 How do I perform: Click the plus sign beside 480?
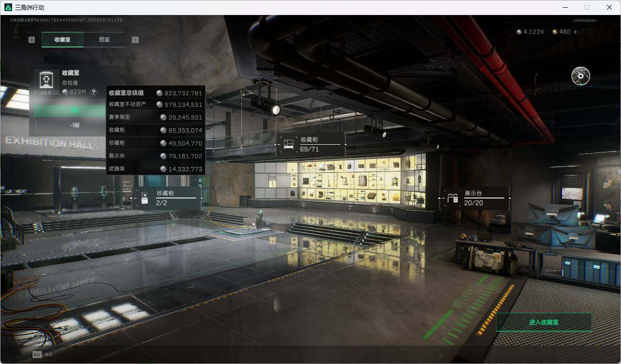click(575, 32)
